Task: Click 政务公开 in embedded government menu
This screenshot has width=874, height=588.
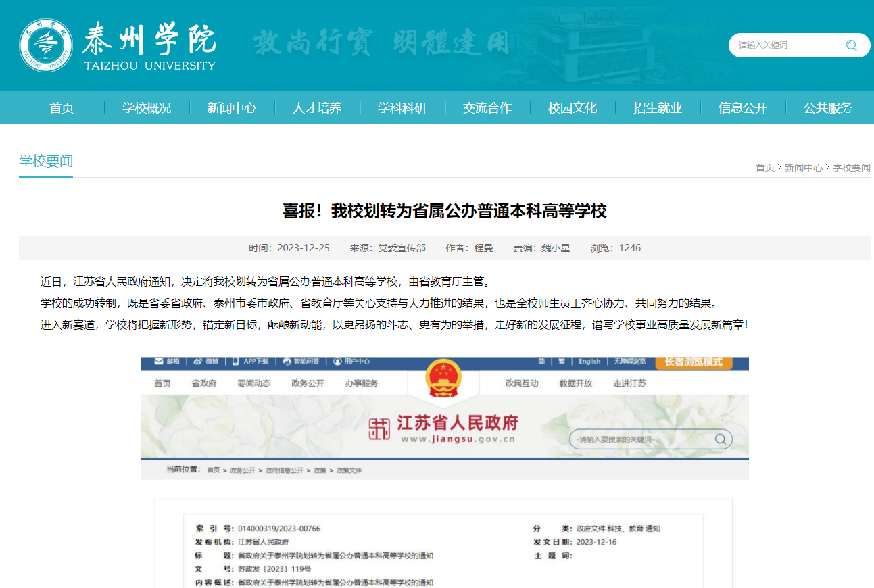Action: click(308, 383)
